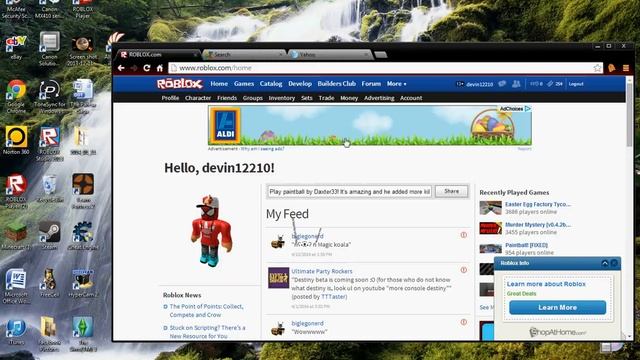Click the status text field about paintball
The height and width of the screenshot is (360, 640).
(350, 191)
